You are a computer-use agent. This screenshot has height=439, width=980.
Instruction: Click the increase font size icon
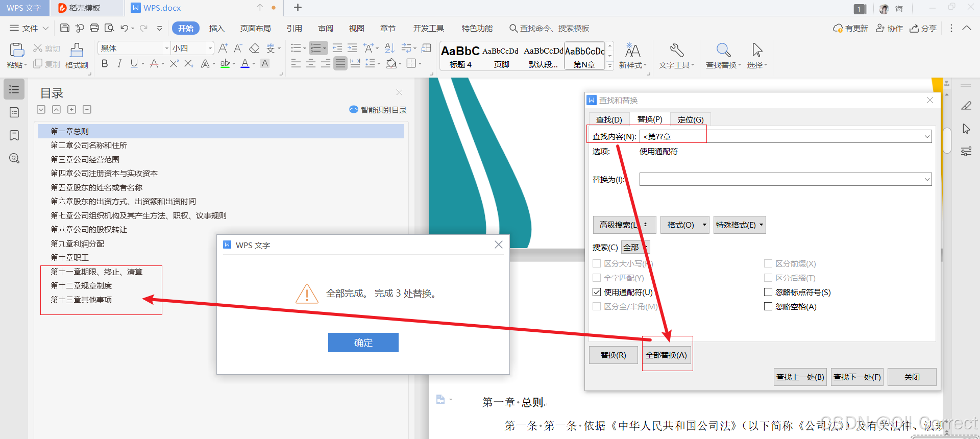click(223, 48)
